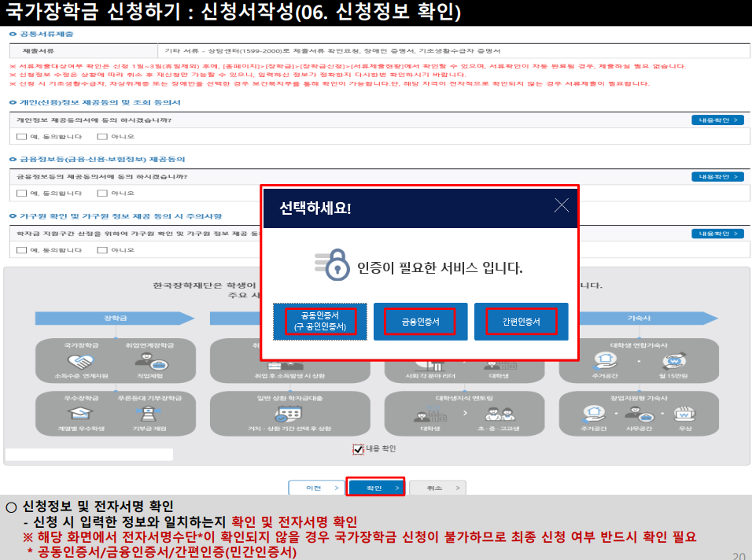Click the 개인(신용)정보 제공동의 및 조회 동의서 heading
752x560 pixels.
(100, 102)
